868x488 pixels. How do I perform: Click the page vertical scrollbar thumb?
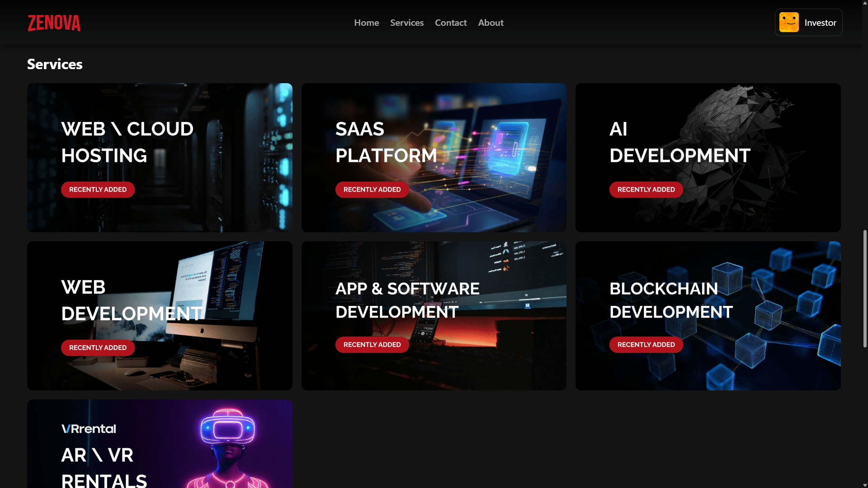865,289
